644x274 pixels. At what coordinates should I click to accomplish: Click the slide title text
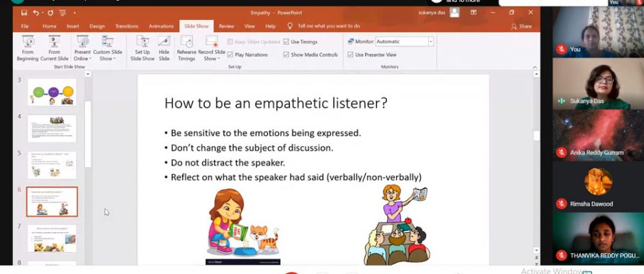275,103
